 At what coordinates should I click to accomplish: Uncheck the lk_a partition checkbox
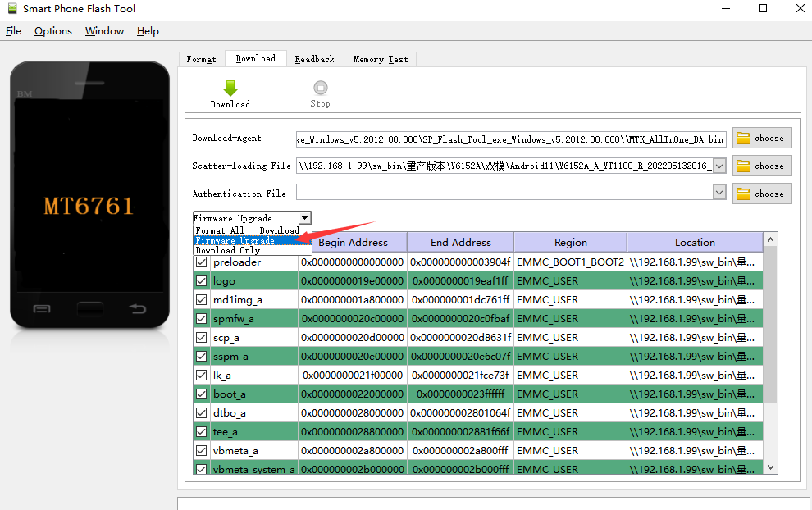coord(202,376)
